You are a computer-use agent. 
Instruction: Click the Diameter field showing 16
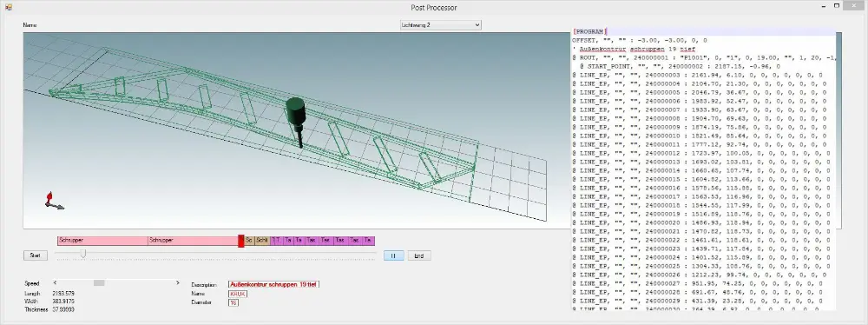[x=233, y=302]
